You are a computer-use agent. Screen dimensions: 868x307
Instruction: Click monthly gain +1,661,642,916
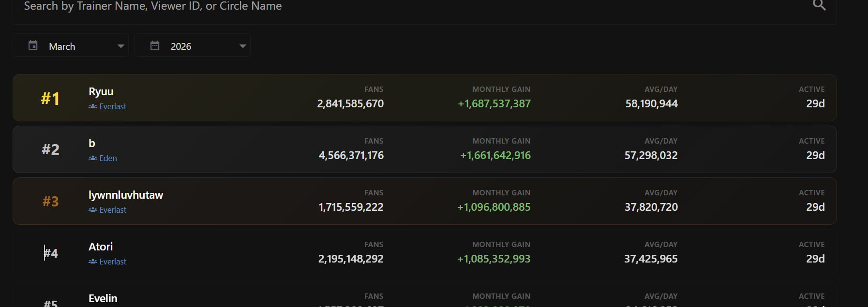(495, 155)
